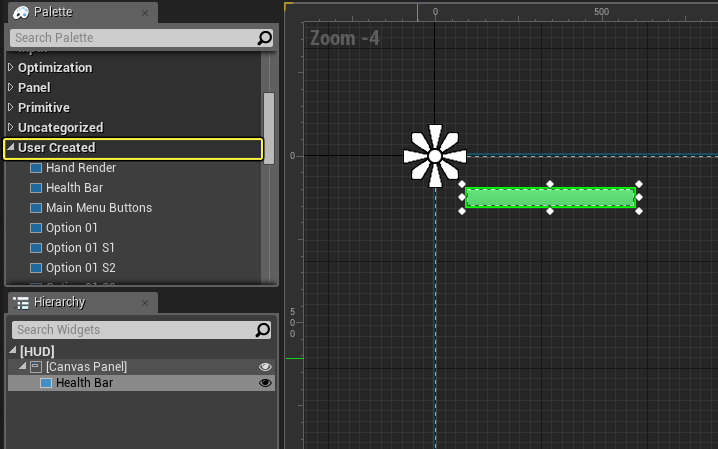Click the green health bar on canvas
The image size is (718, 449).
[550, 198]
